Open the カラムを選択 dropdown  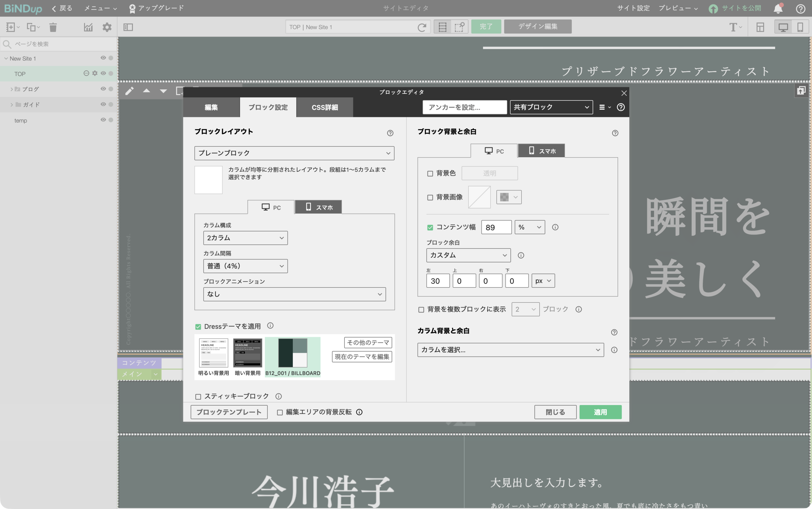[510, 350]
